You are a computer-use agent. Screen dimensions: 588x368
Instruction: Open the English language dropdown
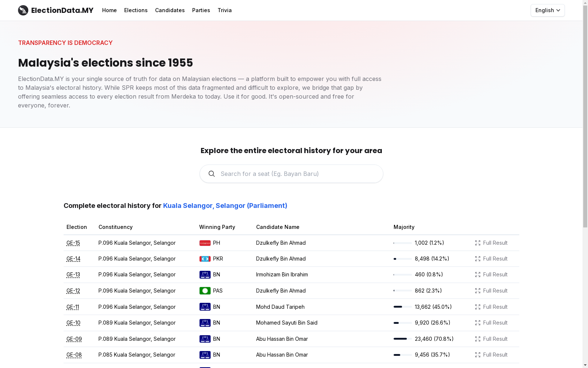[548, 10]
